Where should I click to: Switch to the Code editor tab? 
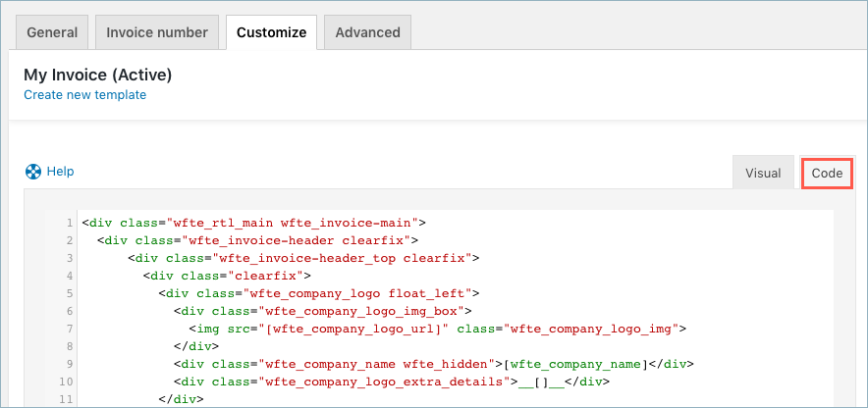tap(827, 173)
